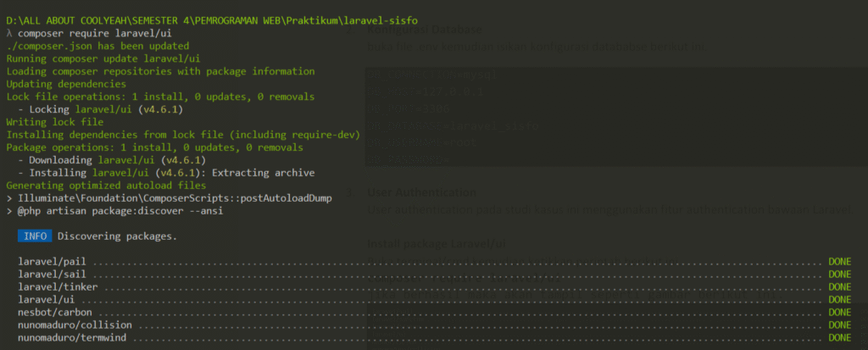Click the lambda prompt symbol

click(9, 32)
